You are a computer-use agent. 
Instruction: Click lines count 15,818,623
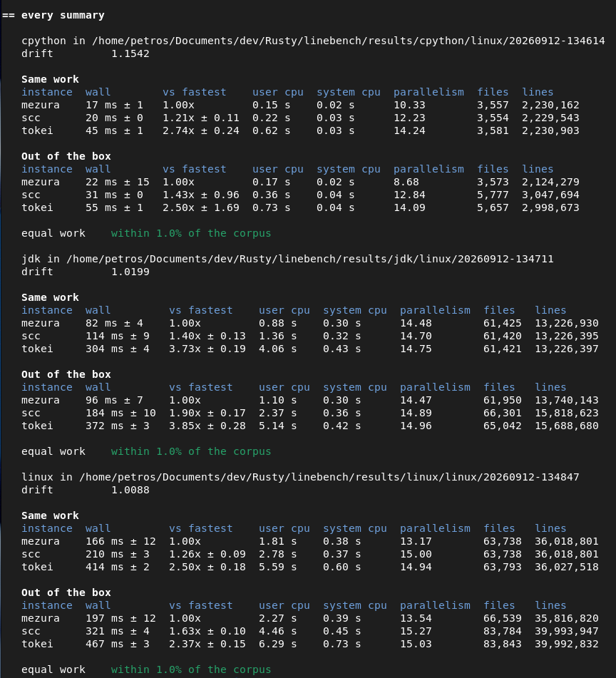(x=567, y=413)
